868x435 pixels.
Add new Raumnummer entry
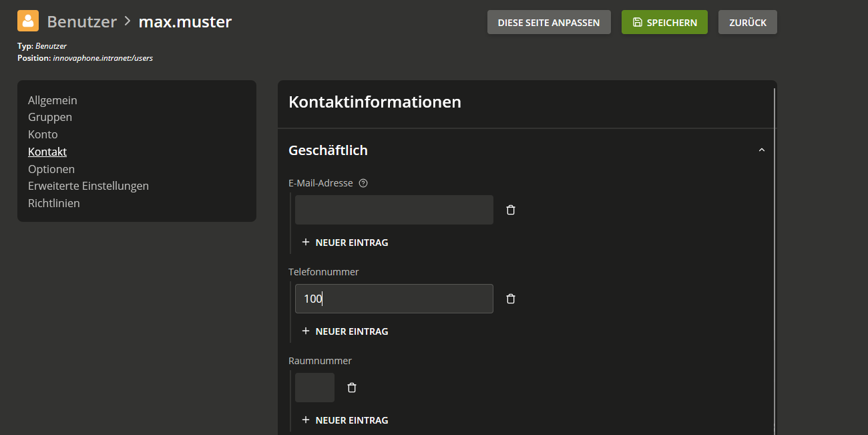coord(345,420)
